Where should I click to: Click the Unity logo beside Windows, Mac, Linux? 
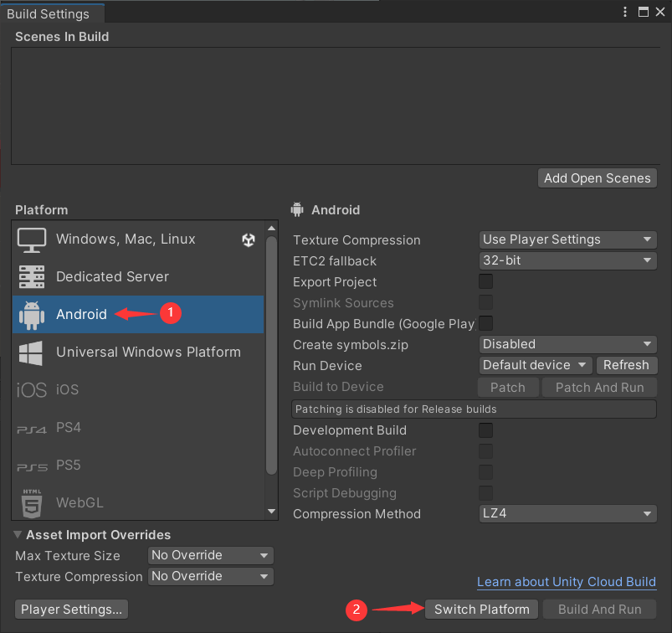coord(249,239)
